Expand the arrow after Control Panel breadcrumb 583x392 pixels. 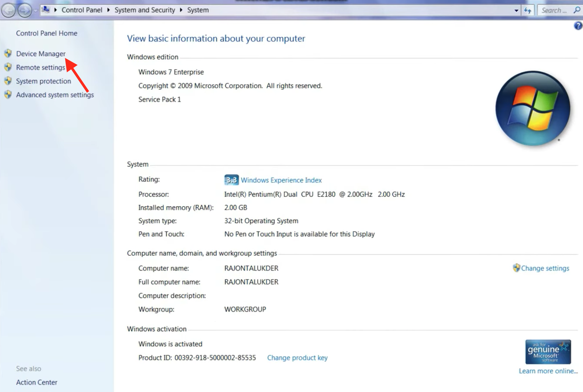(x=109, y=10)
